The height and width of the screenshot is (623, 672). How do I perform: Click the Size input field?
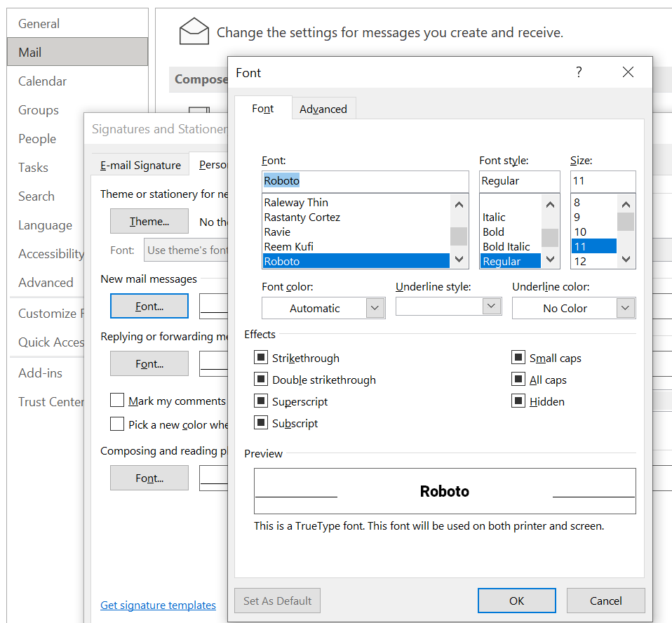coord(603,181)
